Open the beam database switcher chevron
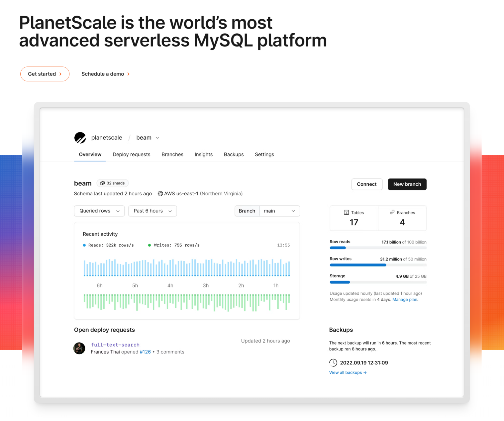Screen dimensions: 504x421 click(157, 138)
